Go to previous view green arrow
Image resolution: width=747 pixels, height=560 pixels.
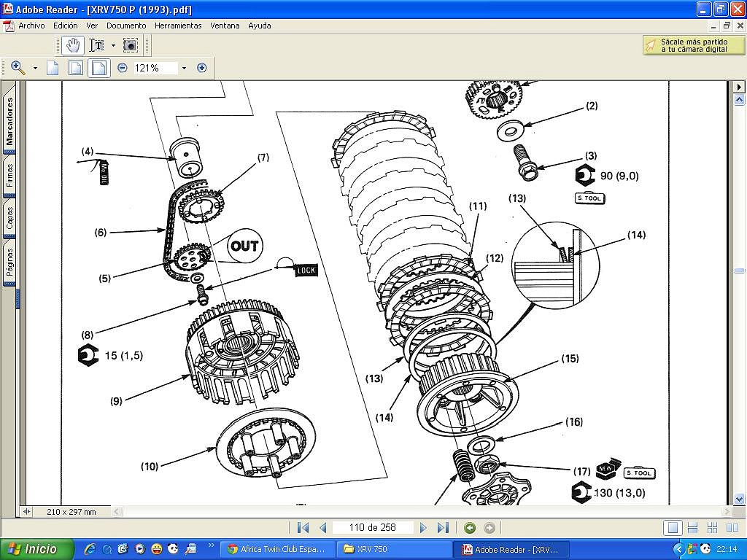click(x=470, y=528)
